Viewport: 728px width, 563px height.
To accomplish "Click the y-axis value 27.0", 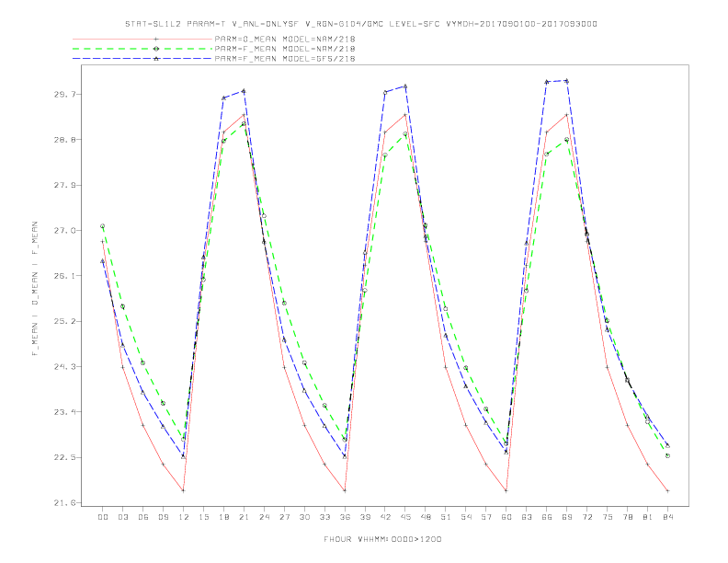I will (65, 230).
